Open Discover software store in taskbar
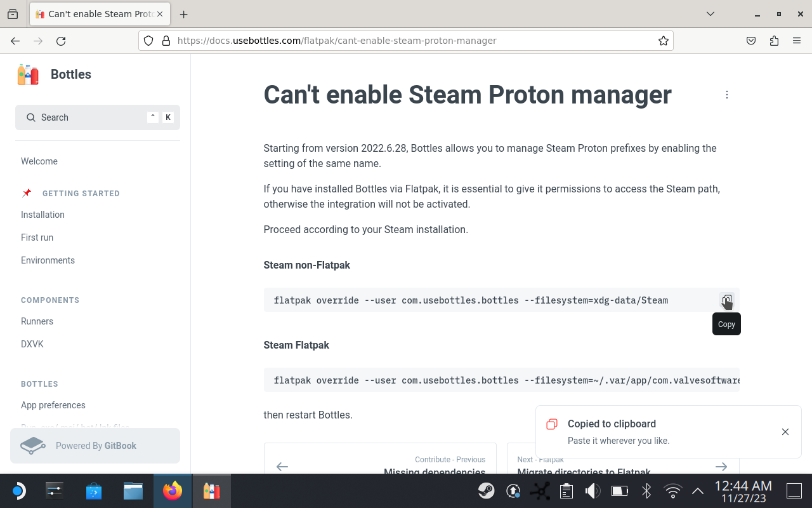The image size is (812, 508). (94, 491)
